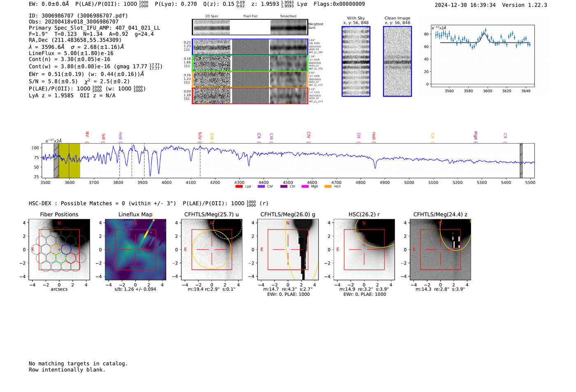Select the red-bordered 2D spectrum row
The width and height of the screenshot is (576, 392).
(x=250, y=95)
